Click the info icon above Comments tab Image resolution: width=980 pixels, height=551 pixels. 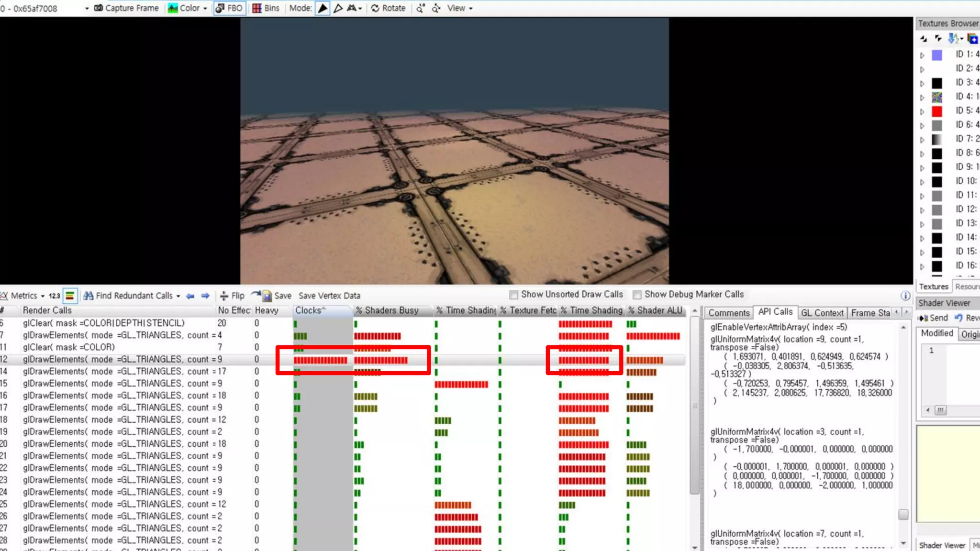pos(905,296)
